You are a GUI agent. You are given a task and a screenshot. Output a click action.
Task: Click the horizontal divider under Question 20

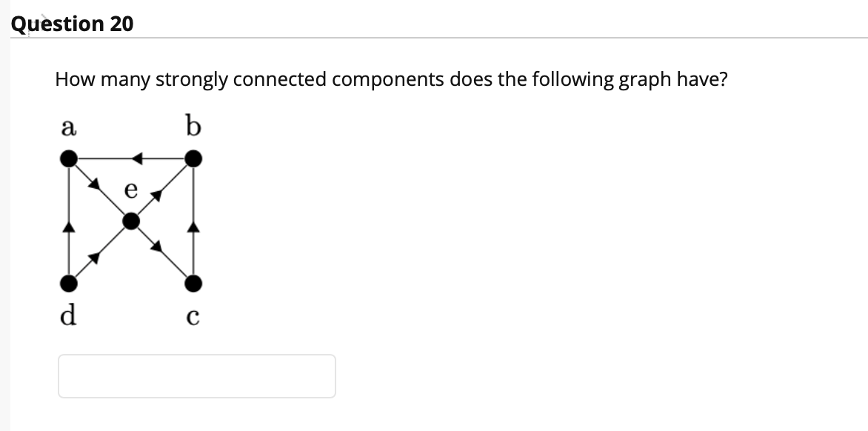click(x=434, y=38)
